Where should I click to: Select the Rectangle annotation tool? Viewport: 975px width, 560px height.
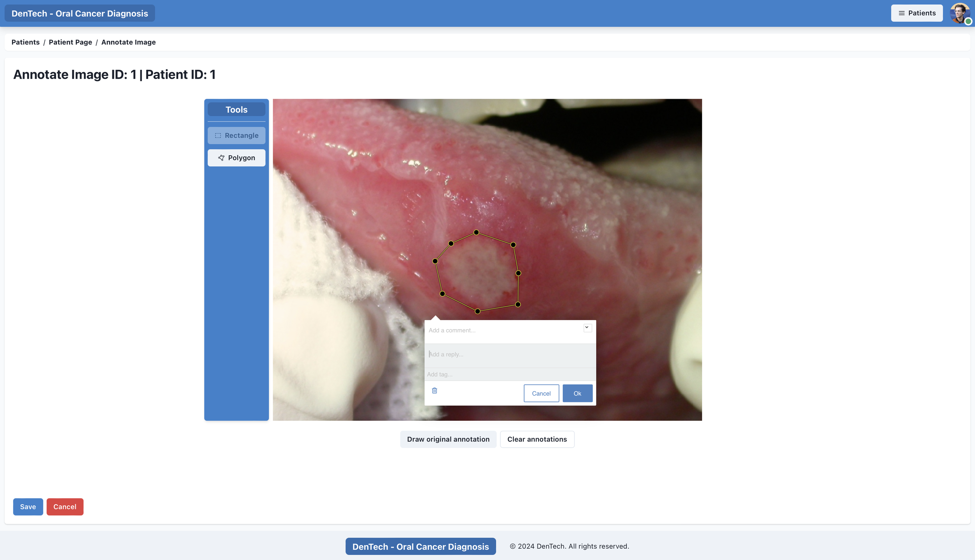[x=236, y=135]
